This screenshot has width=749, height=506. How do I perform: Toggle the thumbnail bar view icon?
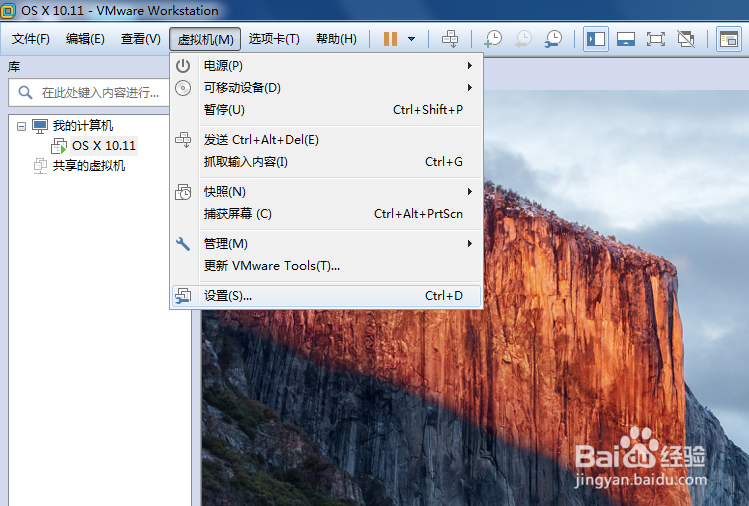click(x=626, y=39)
